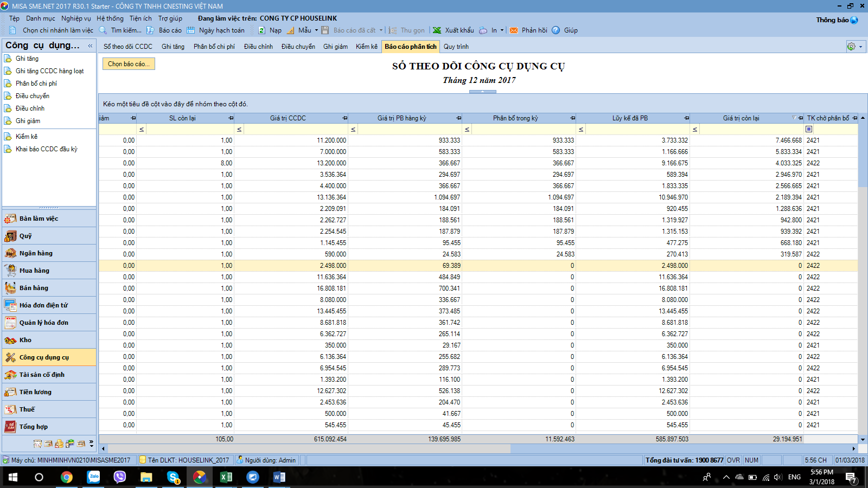Expand the In print dropdown arrow
The height and width of the screenshot is (488, 868).
point(502,30)
